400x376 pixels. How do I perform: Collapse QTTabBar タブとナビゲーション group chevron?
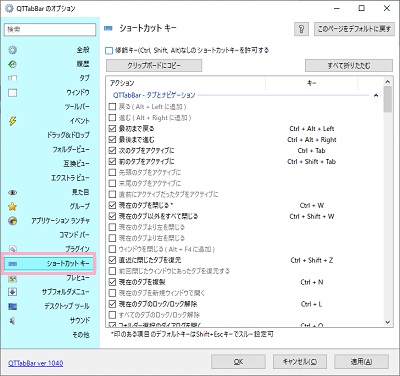376,95
